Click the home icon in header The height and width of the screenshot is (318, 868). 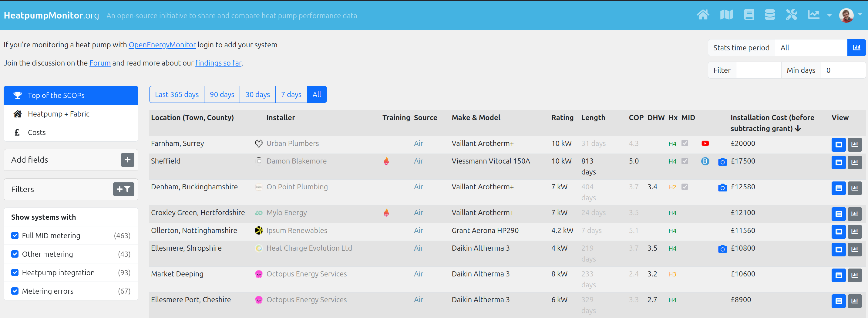pyautogui.click(x=702, y=15)
